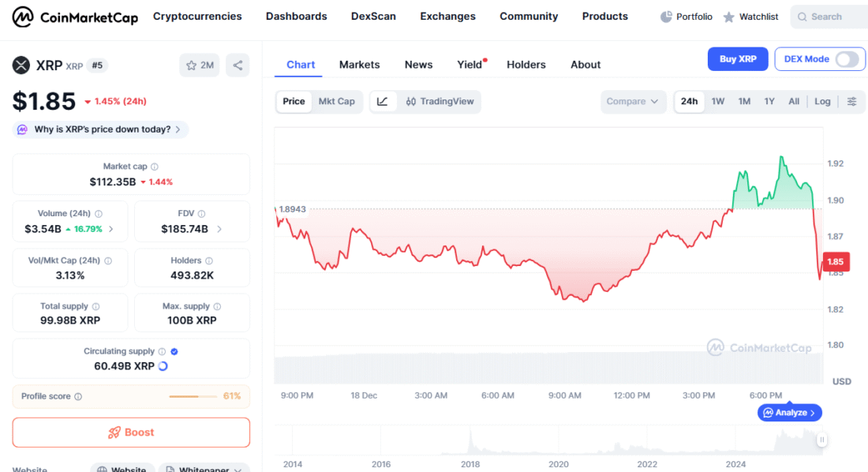The image size is (868, 472).
Task: Switch to the Chart tab
Action: (301, 65)
